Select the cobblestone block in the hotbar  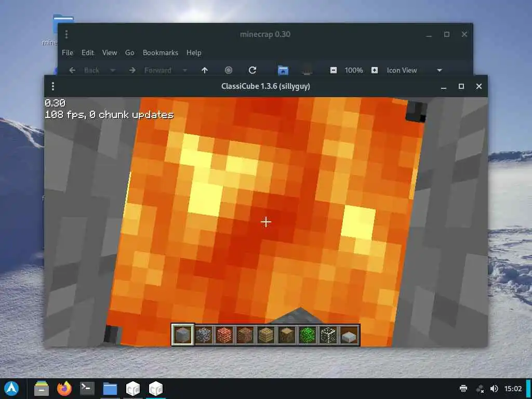pyautogui.click(x=204, y=335)
